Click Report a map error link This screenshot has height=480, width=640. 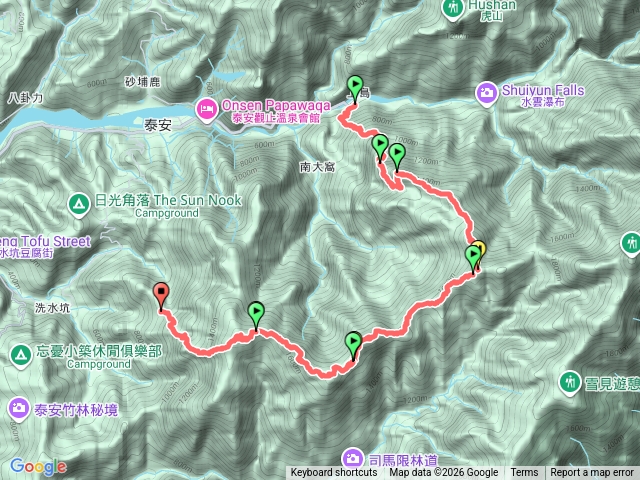[x=591, y=473]
